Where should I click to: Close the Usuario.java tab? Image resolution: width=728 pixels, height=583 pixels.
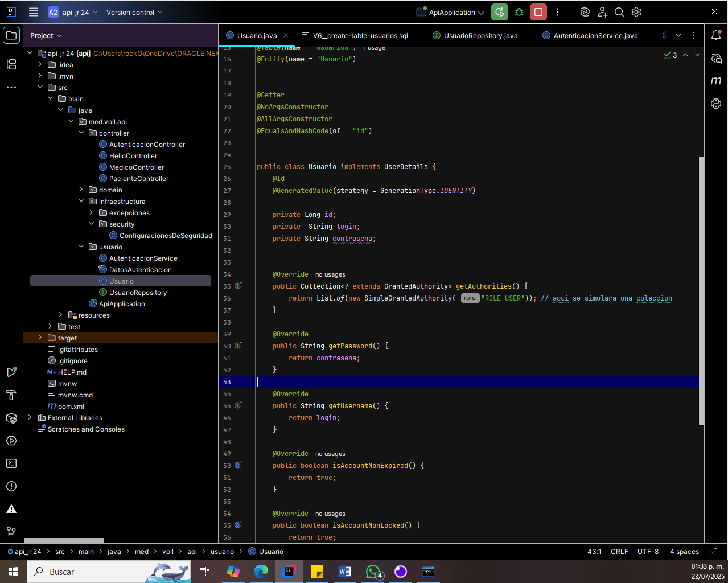pos(286,35)
